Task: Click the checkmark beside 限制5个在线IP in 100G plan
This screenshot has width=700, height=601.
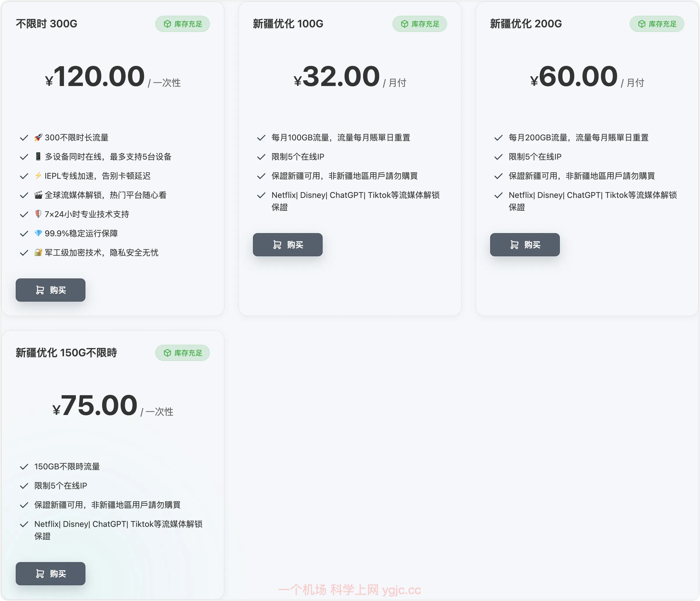Action: click(261, 156)
